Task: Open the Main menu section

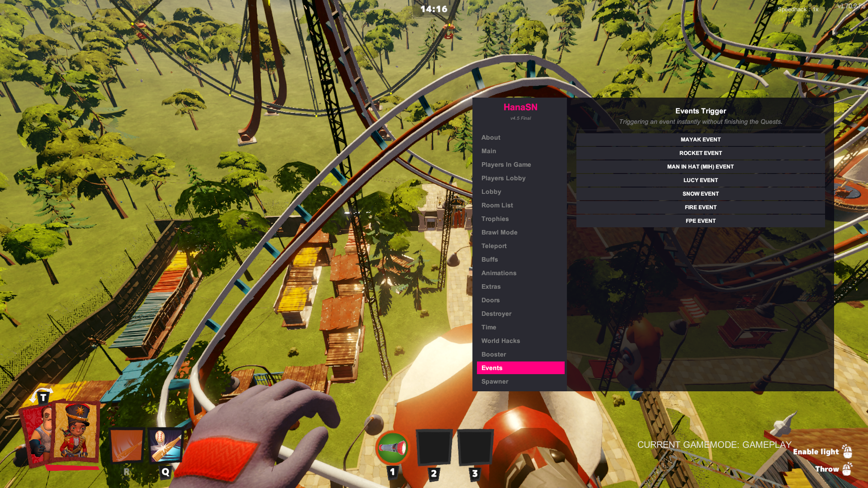Action: pyautogui.click(x=520, y=151)
